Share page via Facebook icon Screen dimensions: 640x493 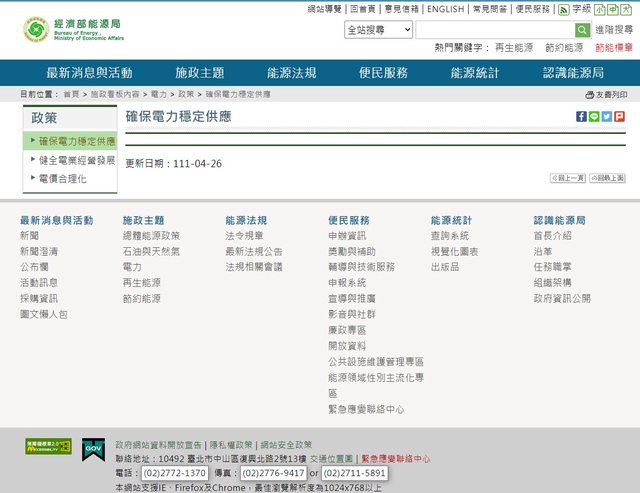click(x=581, y=117)
